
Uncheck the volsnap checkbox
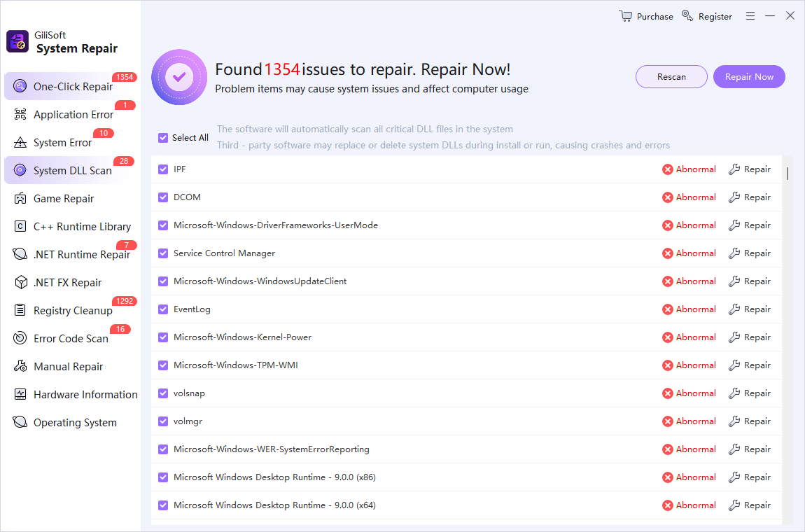[x=163, y=393]
